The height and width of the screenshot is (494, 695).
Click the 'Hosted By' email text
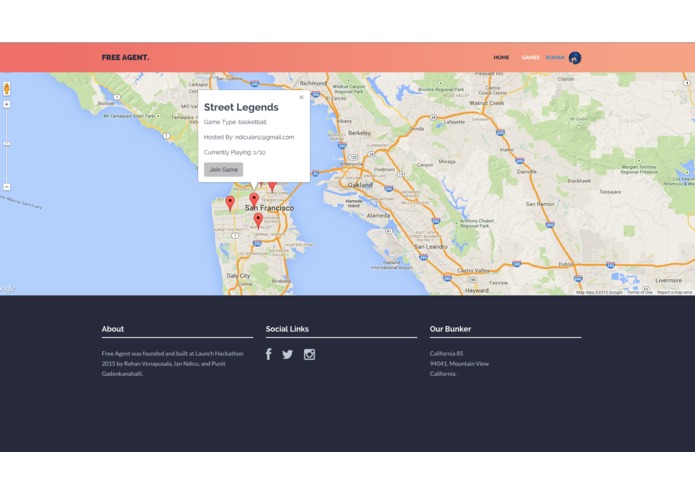point(249,137)
